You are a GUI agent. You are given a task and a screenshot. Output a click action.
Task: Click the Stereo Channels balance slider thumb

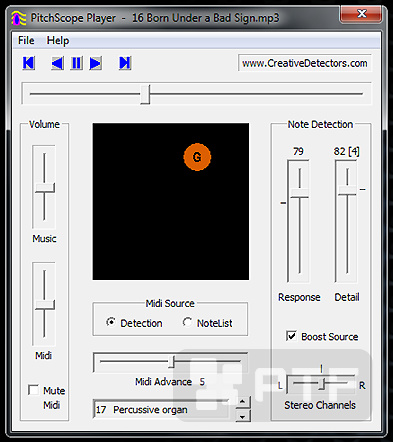(x=322, y=384)
